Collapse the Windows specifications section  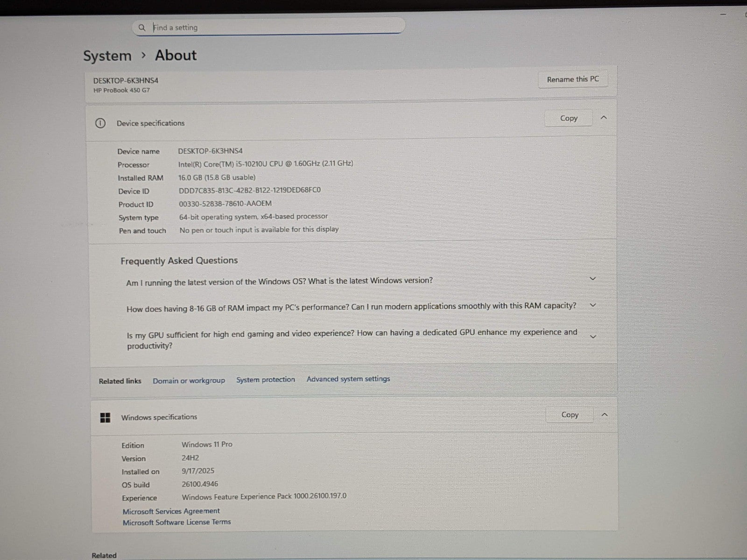pyautogui.click(x=605, y=414)
